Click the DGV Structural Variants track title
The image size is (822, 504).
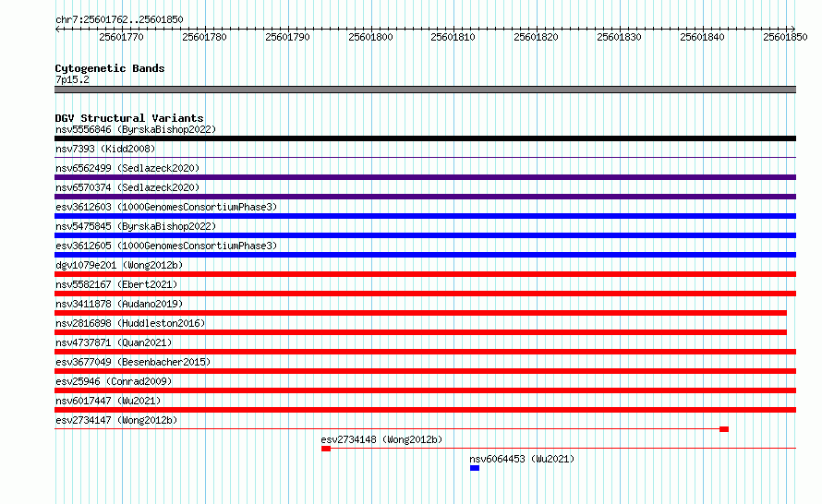coord(129,118)
